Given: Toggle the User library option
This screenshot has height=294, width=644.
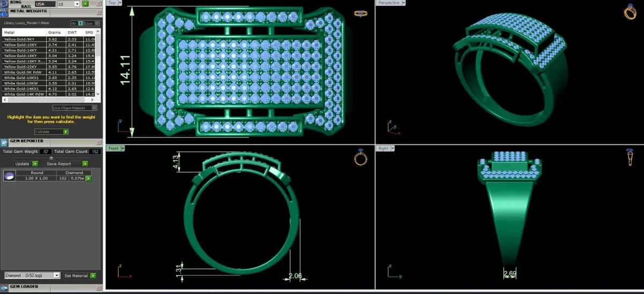Looking at the screenshot, I should [92, 23].
